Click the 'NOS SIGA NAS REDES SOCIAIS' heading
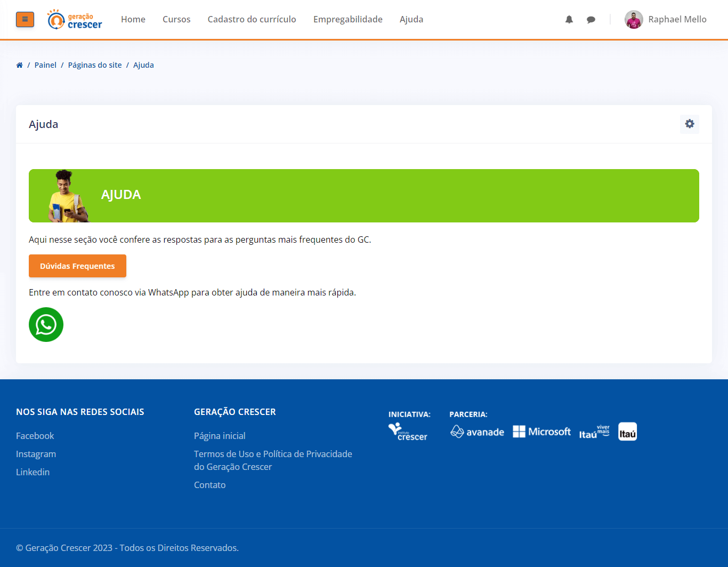The height and width of the screenshot is (567, 728). (x=80, y=412)
